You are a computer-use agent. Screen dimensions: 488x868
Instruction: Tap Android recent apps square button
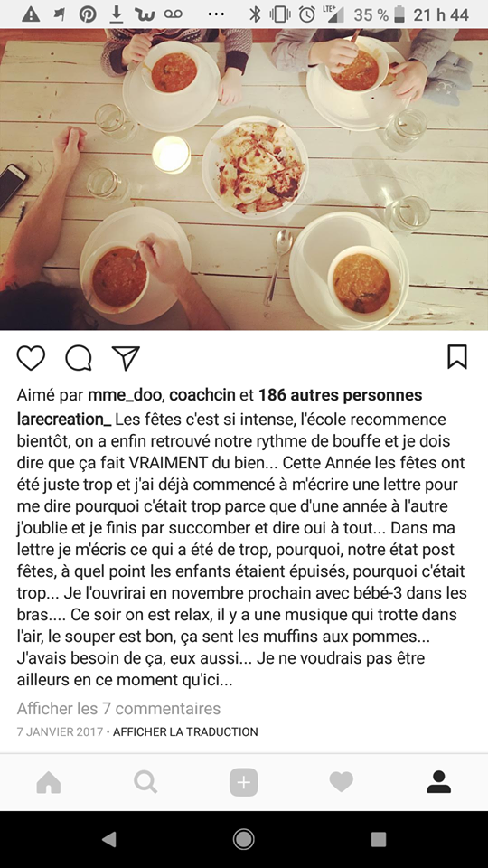pos(379,839)
